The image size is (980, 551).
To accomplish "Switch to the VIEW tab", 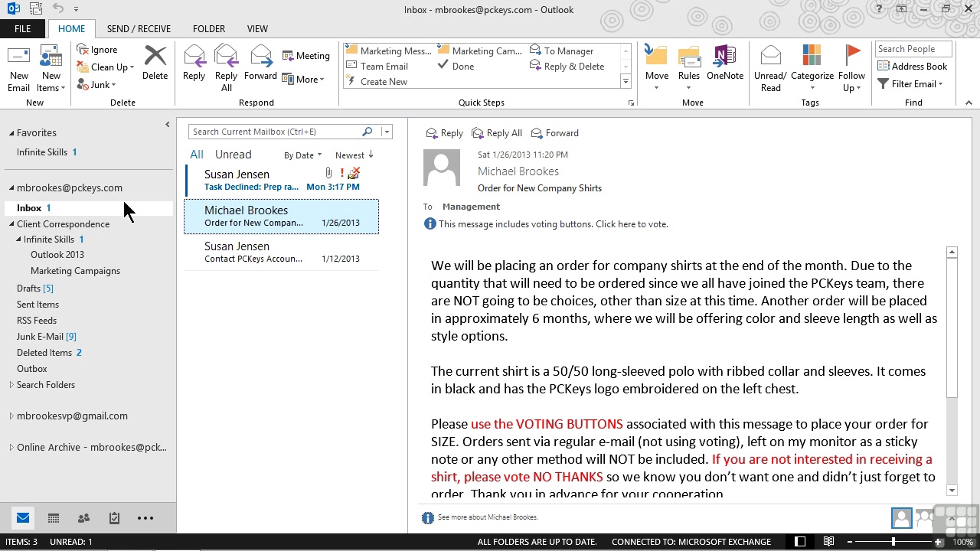I will click(257, 29).
